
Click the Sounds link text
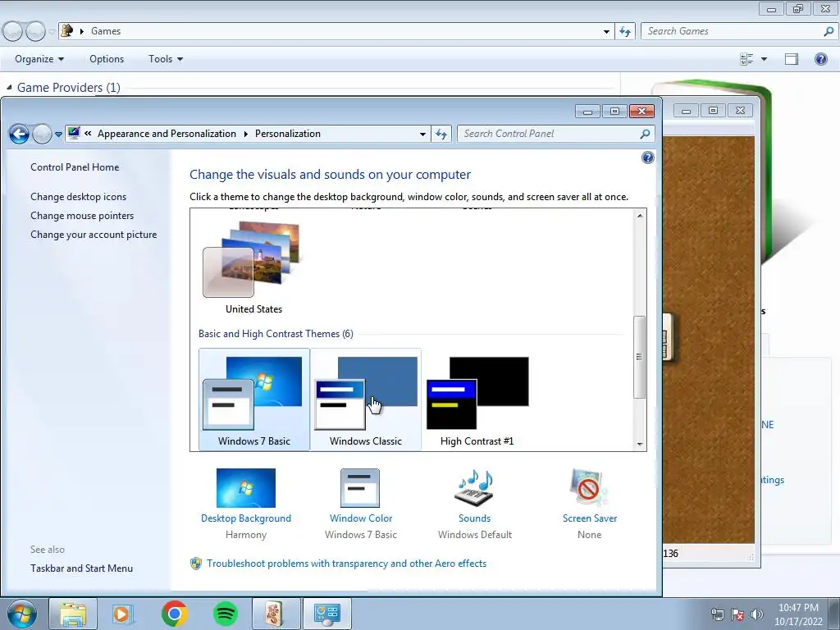click(x=475, y=518)
